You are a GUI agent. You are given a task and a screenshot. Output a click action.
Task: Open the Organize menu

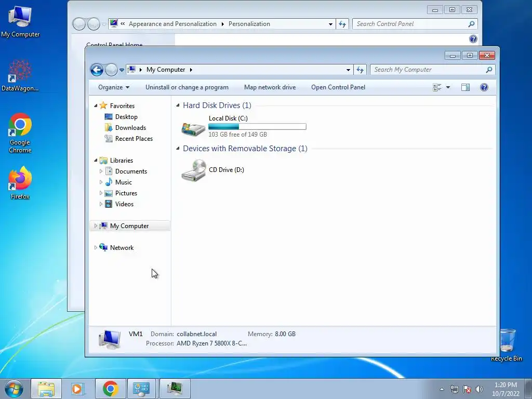click(114, 87)
